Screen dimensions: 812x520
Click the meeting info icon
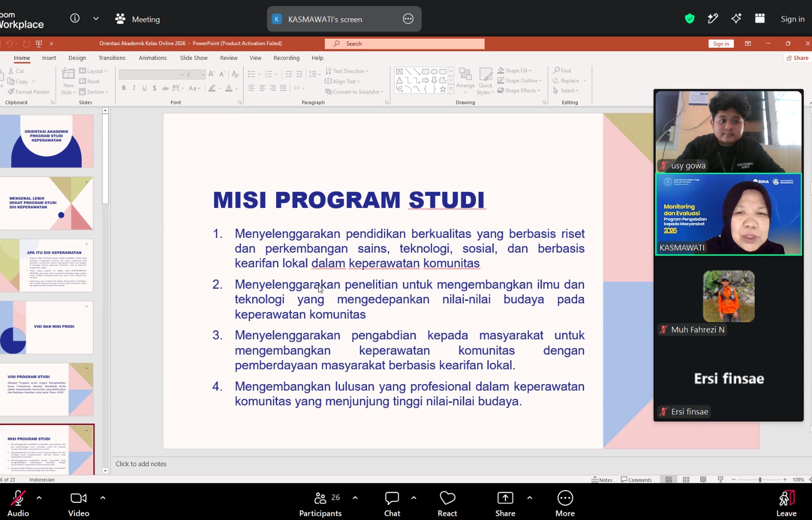[x=75, y=18]
